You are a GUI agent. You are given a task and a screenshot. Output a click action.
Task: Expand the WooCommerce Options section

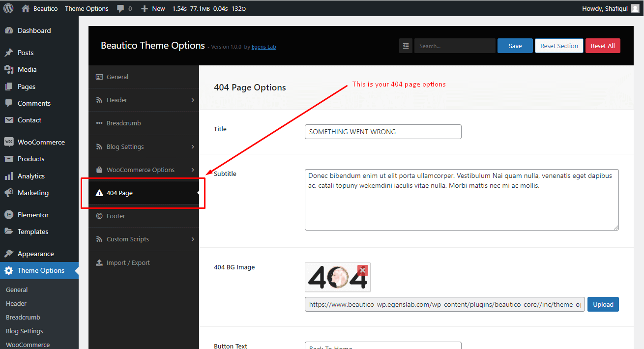144,170
